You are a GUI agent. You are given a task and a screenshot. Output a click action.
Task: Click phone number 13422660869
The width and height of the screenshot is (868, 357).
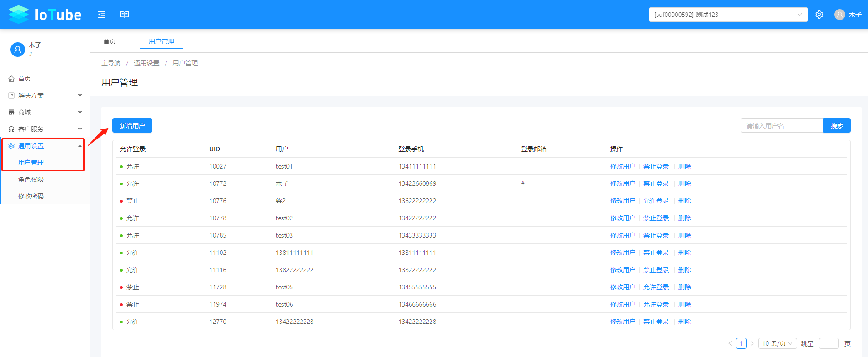tap(417, 183)
